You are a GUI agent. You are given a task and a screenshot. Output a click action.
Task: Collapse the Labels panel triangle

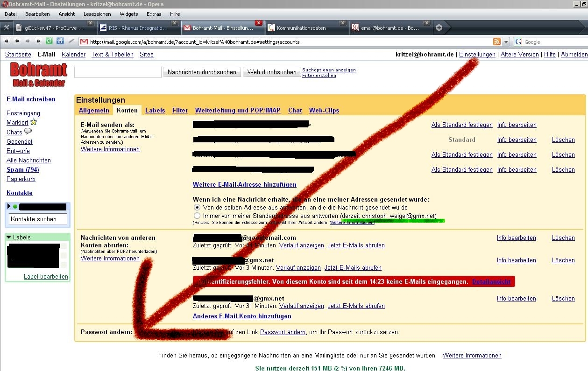(x=9, y=237)
